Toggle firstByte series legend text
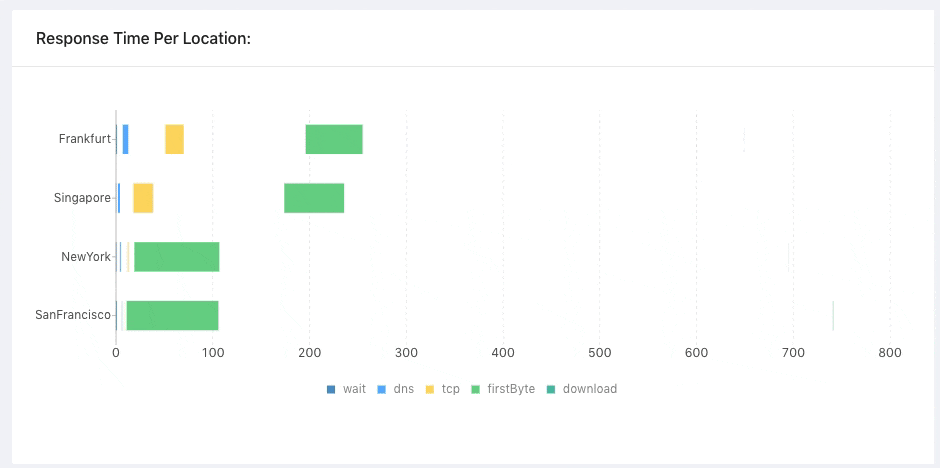The height and width of the screenshot is (468, 940). point(510,389)
